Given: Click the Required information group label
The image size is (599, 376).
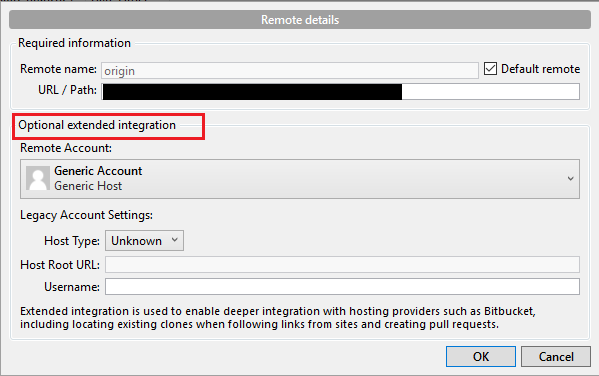Looking at the screenshot, I should pos(74,43).
